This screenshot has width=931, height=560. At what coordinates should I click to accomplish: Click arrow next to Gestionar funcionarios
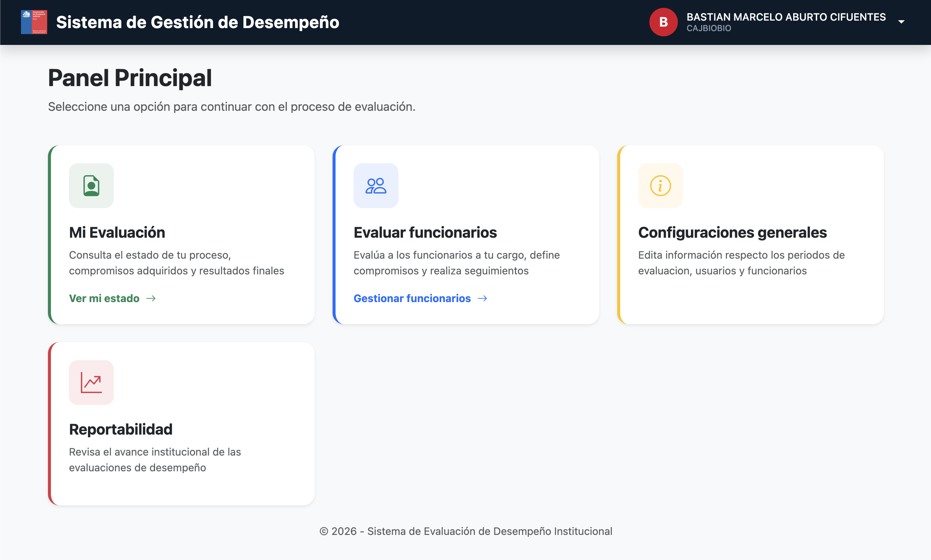[482, 298]
